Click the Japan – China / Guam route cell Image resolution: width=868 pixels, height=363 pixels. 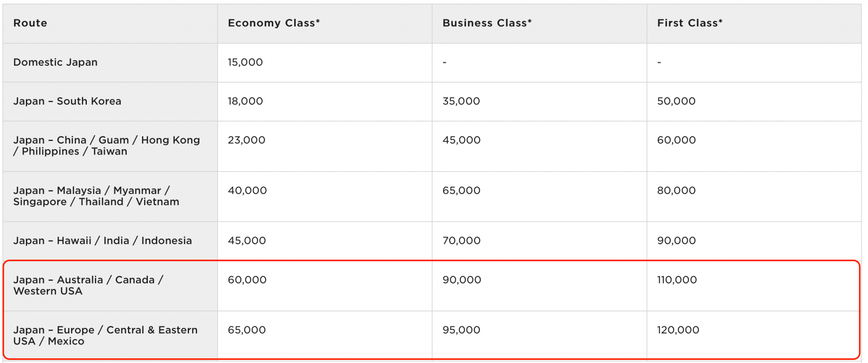click(106, 146)
